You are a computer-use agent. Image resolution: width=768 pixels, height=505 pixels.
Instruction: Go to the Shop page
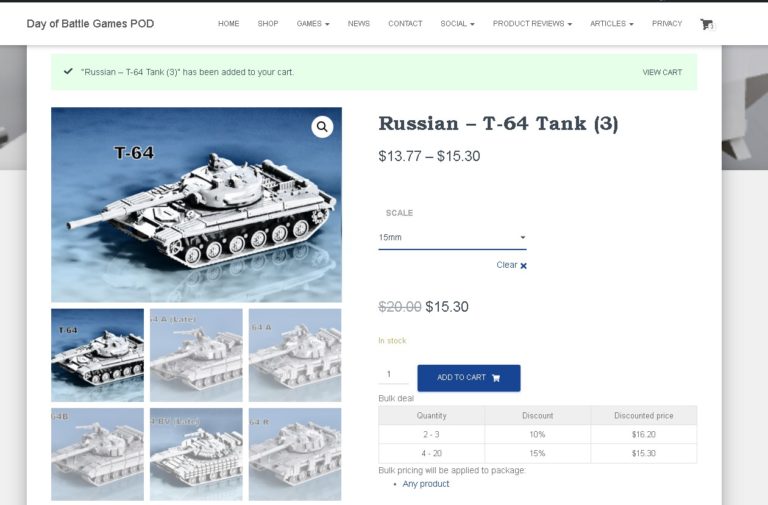click(268, 24)
